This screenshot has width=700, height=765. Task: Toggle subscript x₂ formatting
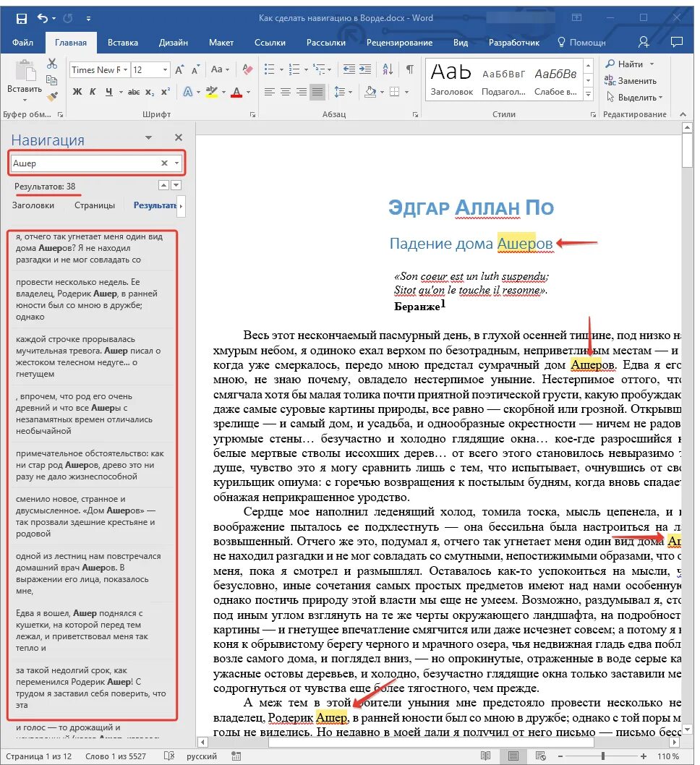coord(150,92)
